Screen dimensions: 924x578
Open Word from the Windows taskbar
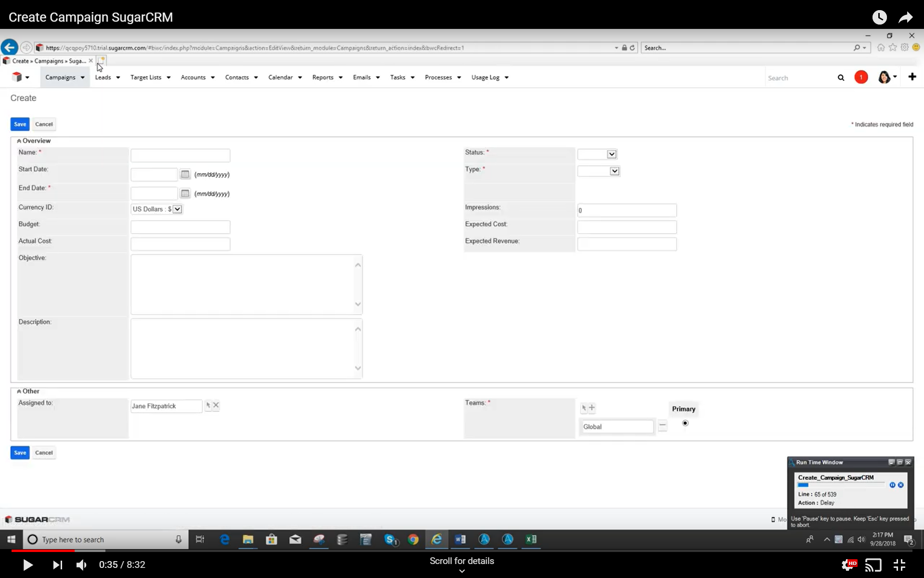click(460, 539)
